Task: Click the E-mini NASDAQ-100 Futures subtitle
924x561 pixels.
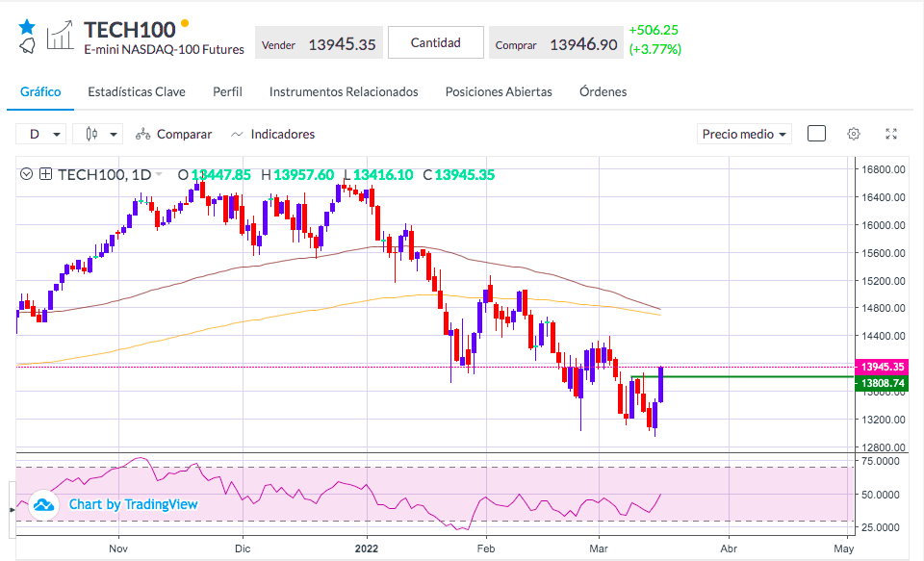Action: [x=164, y=49]
